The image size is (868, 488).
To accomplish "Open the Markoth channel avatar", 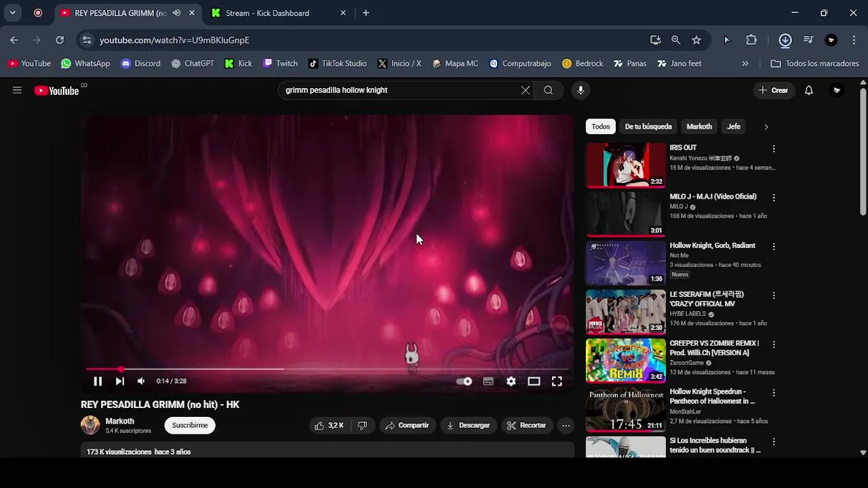I will tap(90, 426).
